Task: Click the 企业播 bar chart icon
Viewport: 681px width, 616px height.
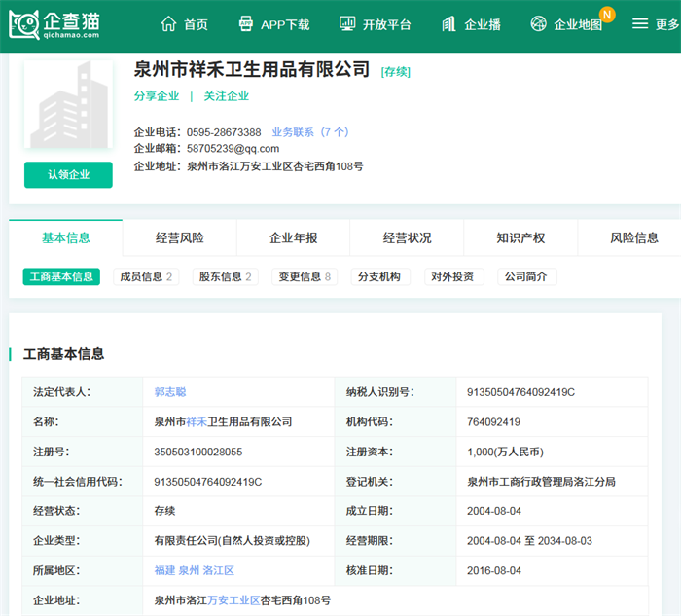Action: 448,24
